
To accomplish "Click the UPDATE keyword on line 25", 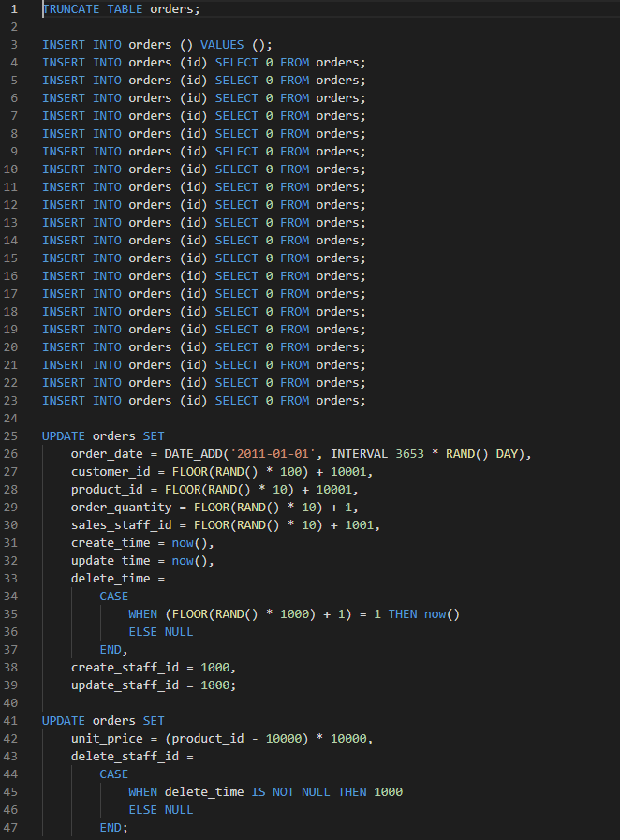I will pyautogui.click(x=64, y=435).
